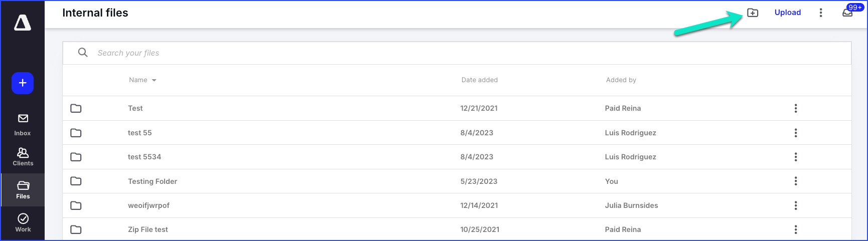868x241 pixels.
Task: Click the Upload button
Action: click(788, 13)
